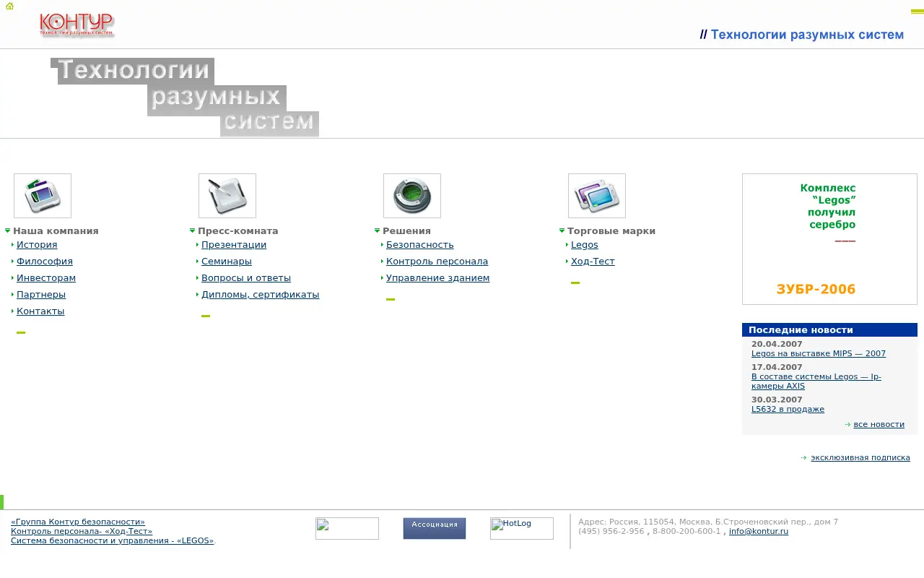924x578 pixels.
Task: Open the Партнеры link
Action: click(x=41, y=295)
